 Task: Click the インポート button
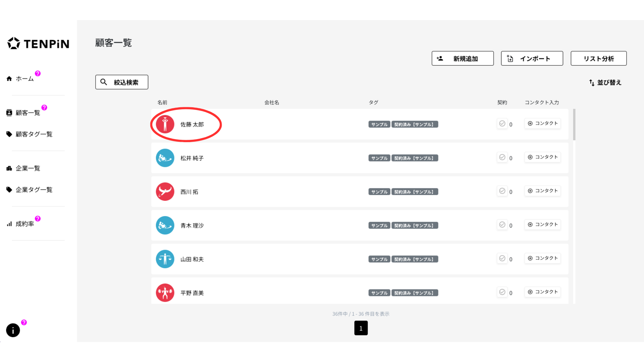click(x=532, y=59)
